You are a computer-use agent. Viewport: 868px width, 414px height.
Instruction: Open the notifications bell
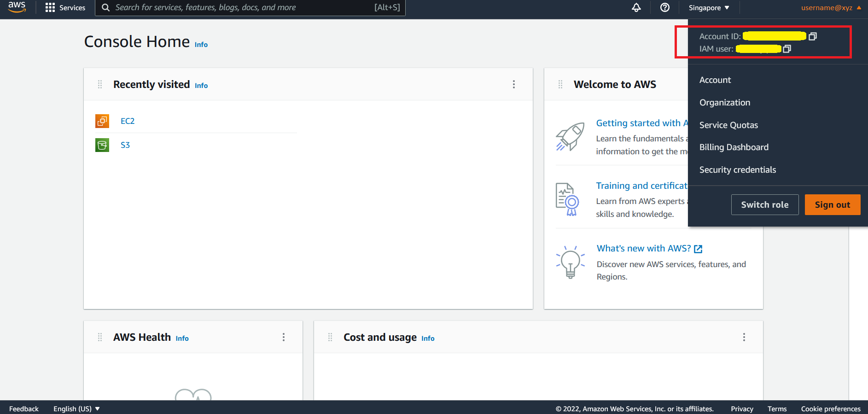pyautogui.click(x=636, y=7)
